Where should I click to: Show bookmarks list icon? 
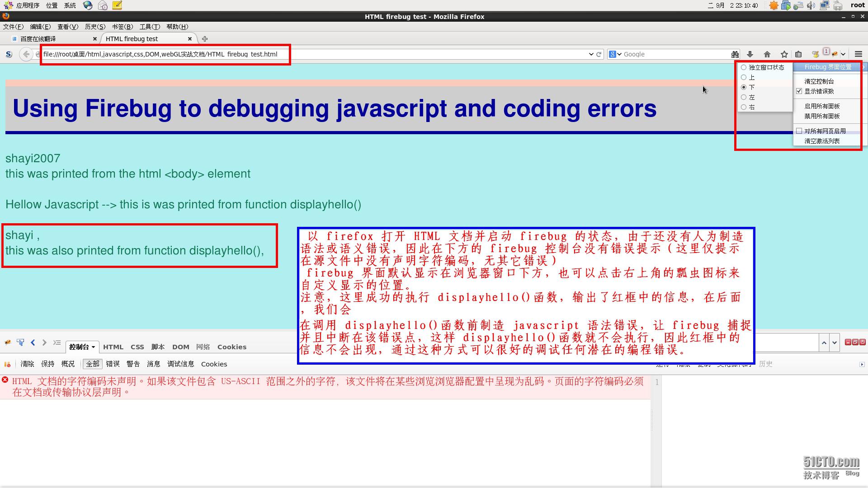click(798, 54)
